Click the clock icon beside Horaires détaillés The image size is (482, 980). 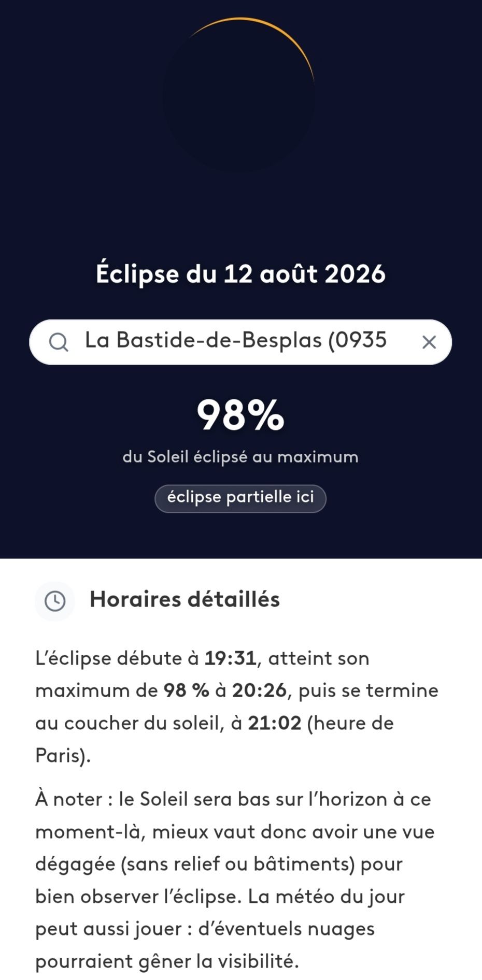(x=55, y=601)
